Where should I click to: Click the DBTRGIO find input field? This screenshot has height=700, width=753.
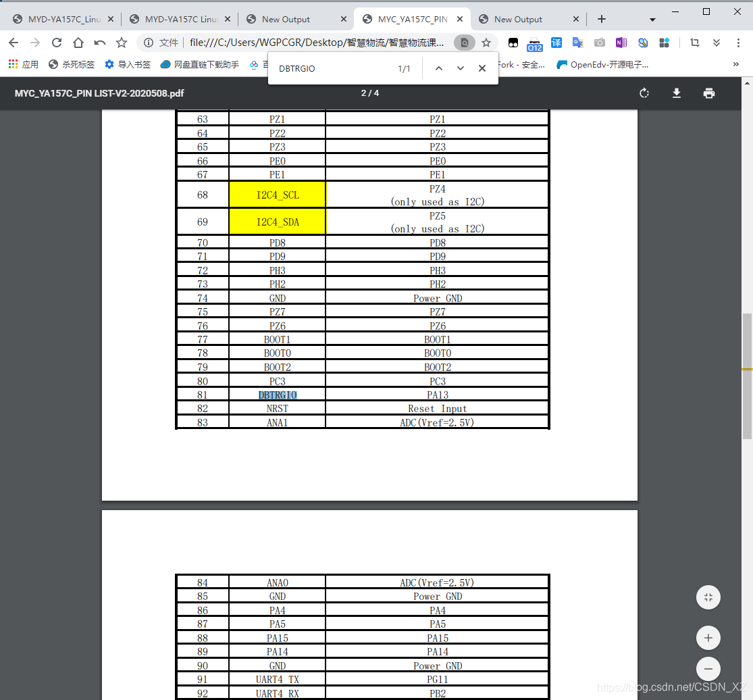[x=334, y=69]
